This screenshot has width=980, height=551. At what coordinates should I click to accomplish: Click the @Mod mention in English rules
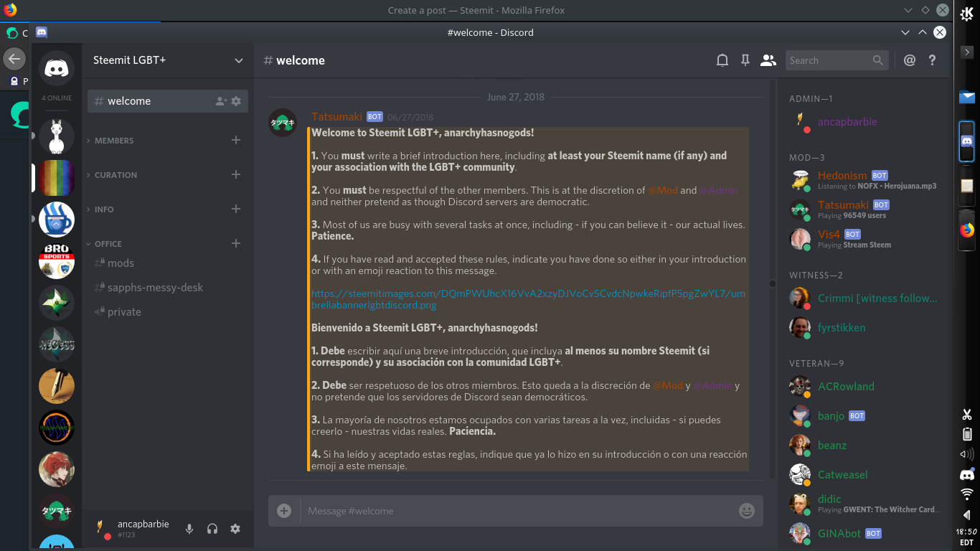click(x=662, y=190)
